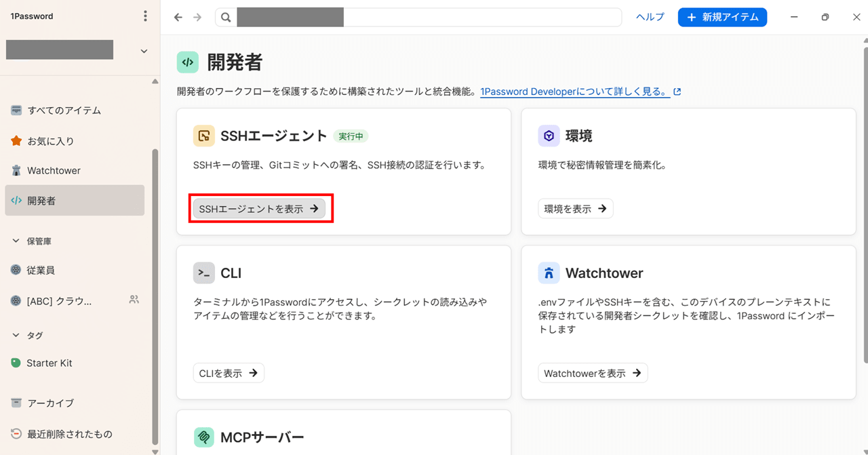Screen dimensions: 868x455
Task: Click the 最近削除されたもの clock icon
Action: coord(16,434)
